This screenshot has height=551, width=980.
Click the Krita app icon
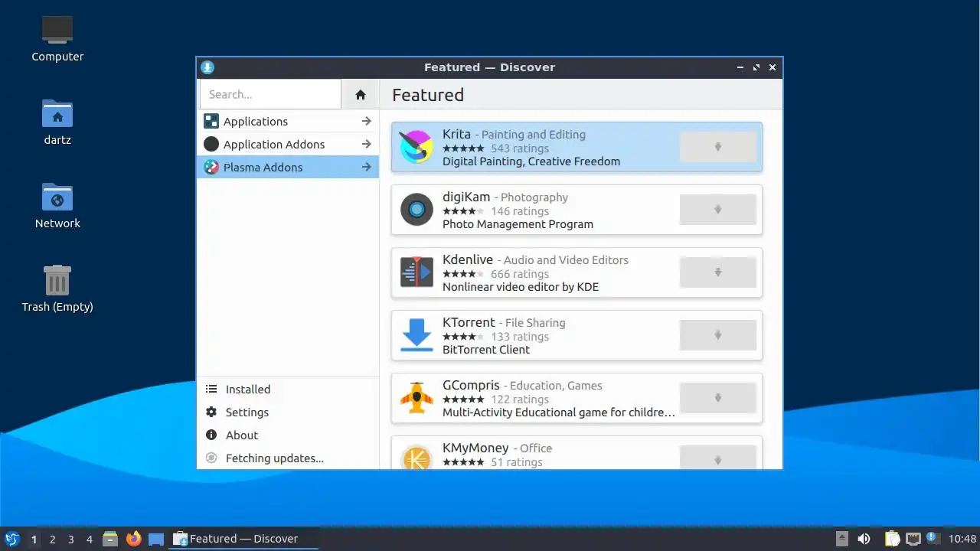tap(416, 147)
